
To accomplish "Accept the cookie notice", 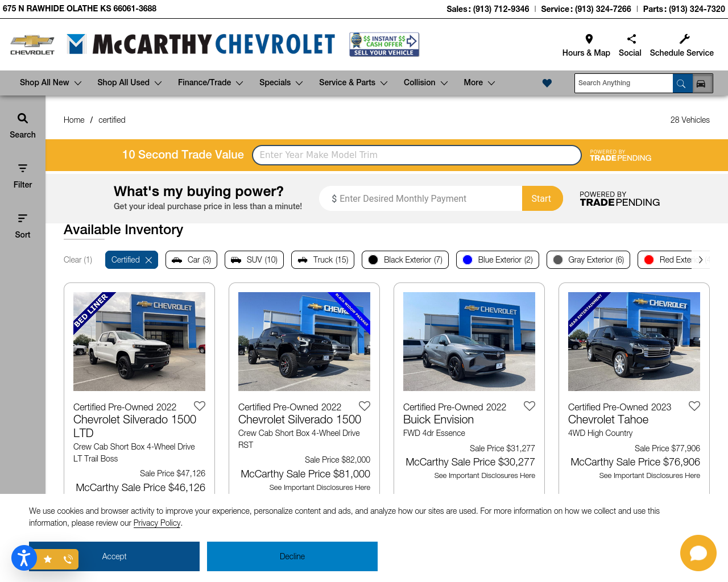I will (x=114, y=556).
